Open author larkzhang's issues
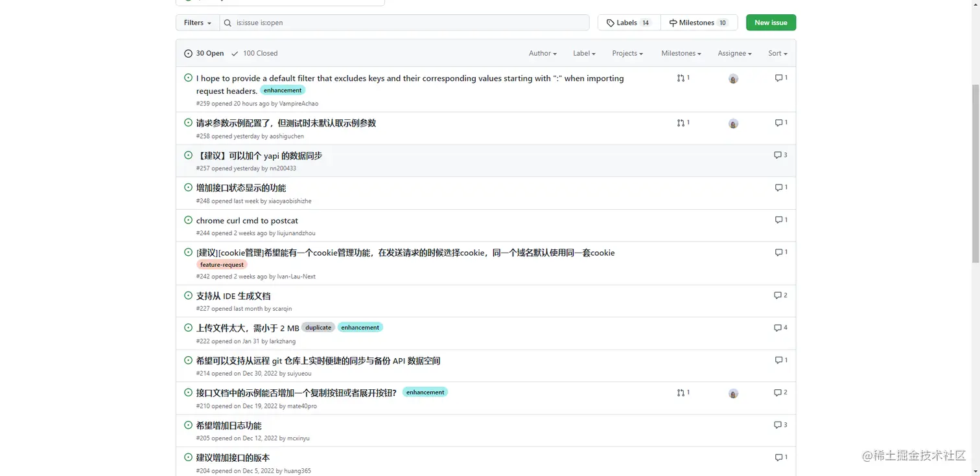This screenshot has height=476, width=980. (283, 341)
